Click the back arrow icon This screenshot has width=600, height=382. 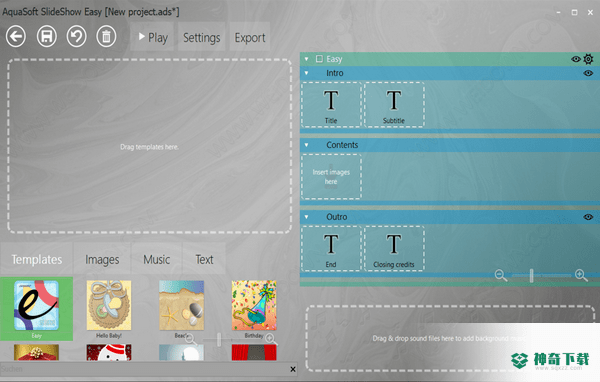point(16,37)
